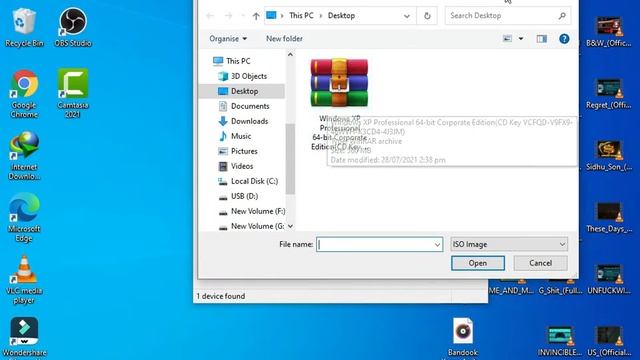The image size is (640, 360).
Task: Click the navigation pane scroll-up arrow
Action: click(x=290, y=54)
